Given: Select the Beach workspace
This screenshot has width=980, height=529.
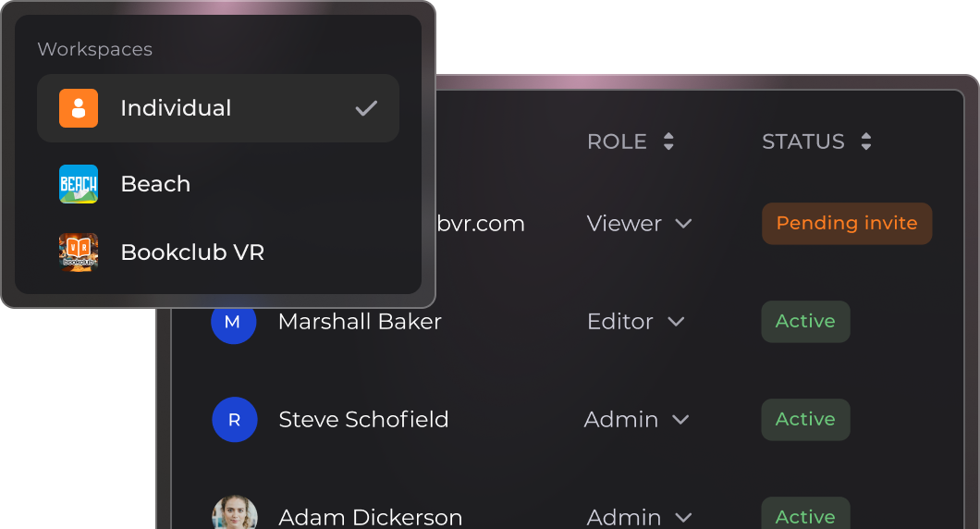Looking at the screenshot, I should [x=155, y=184].
